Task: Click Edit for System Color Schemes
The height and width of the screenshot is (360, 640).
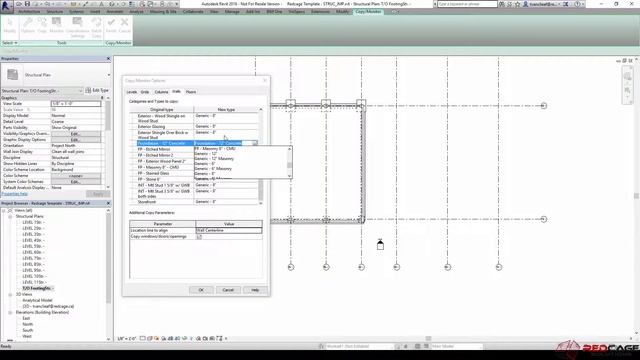Action: tap(76, 182)
